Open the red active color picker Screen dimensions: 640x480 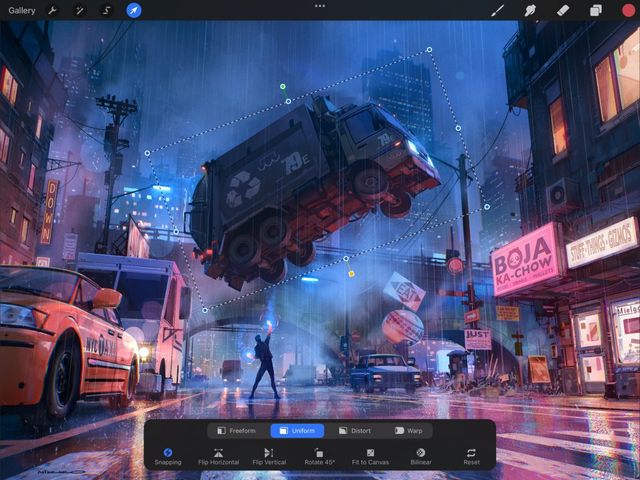(x=629, y=11)
